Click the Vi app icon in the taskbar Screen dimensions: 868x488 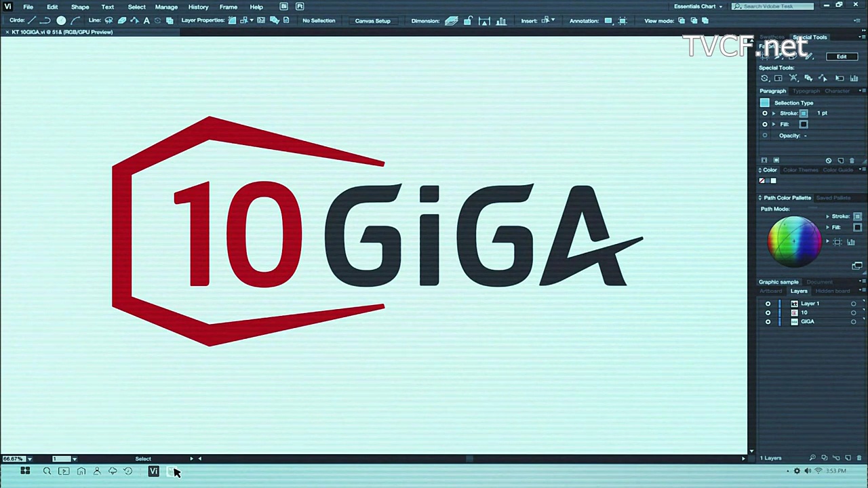[153, 471]
